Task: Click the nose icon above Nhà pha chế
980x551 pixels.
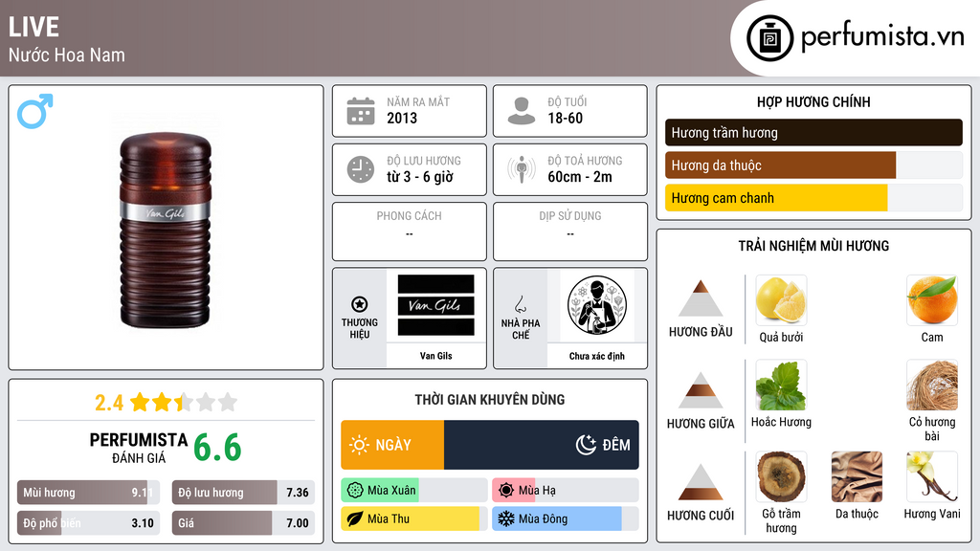Action: [x=520, y=304]
